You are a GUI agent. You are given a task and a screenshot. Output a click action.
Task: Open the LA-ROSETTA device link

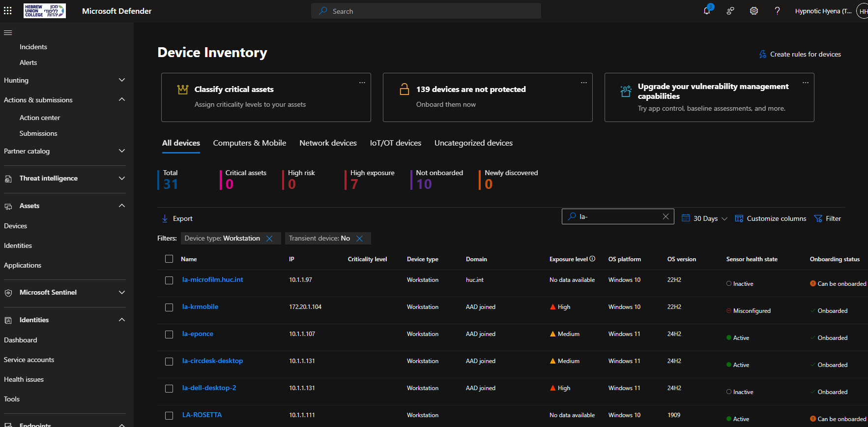(202, 415)
